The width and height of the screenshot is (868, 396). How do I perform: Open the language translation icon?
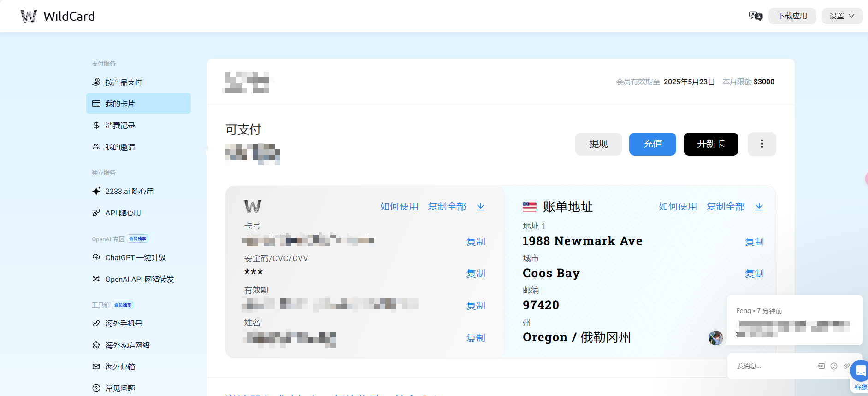(x=756, y=16)
